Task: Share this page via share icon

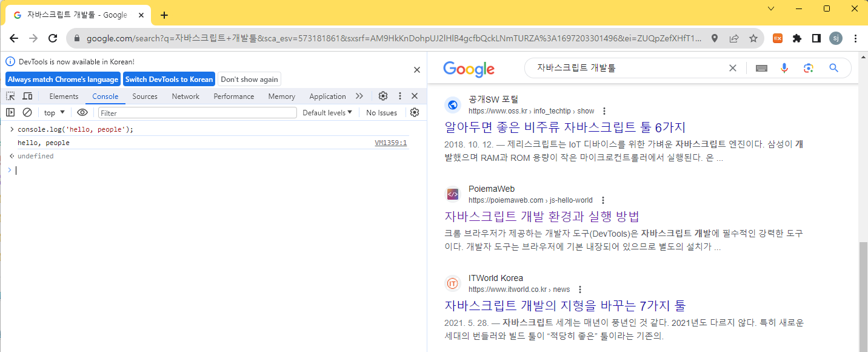Action: (x=734, y=38)
